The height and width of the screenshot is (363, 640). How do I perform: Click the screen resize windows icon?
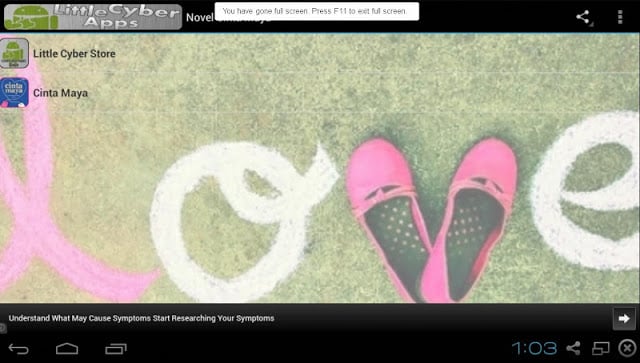point(600,348)
